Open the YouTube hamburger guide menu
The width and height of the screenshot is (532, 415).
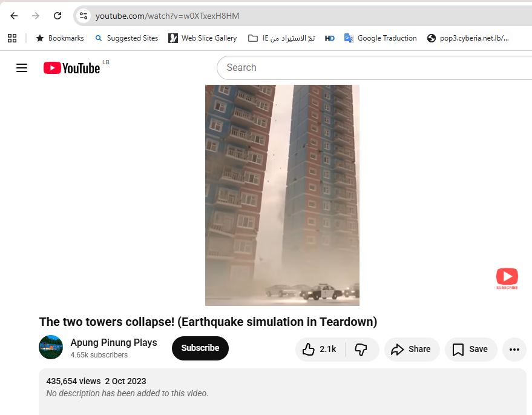[x=22, y=68]
